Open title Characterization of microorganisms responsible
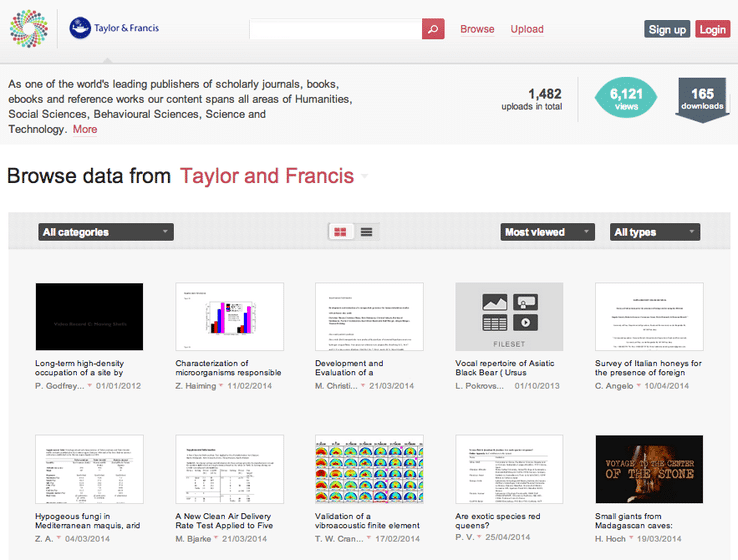 click(228, 368)
